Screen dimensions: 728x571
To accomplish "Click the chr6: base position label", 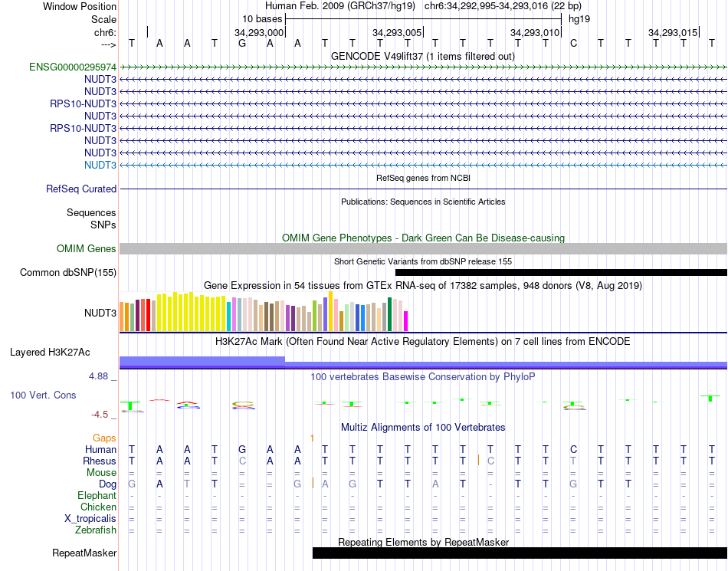I will [106, 32].
